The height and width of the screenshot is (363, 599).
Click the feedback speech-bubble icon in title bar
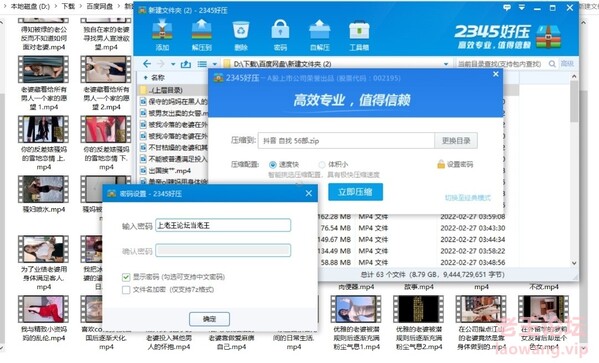507,8
